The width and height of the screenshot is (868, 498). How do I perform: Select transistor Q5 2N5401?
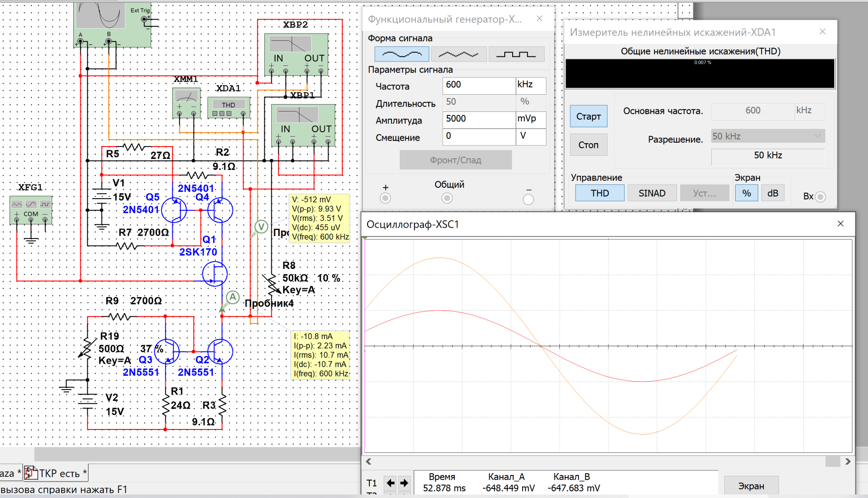coord(174,210)
